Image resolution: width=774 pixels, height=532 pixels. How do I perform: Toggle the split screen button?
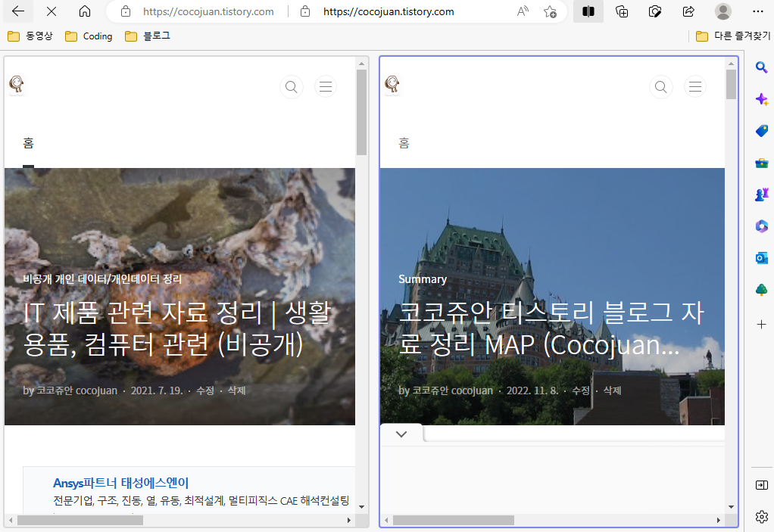pos(588,11)
